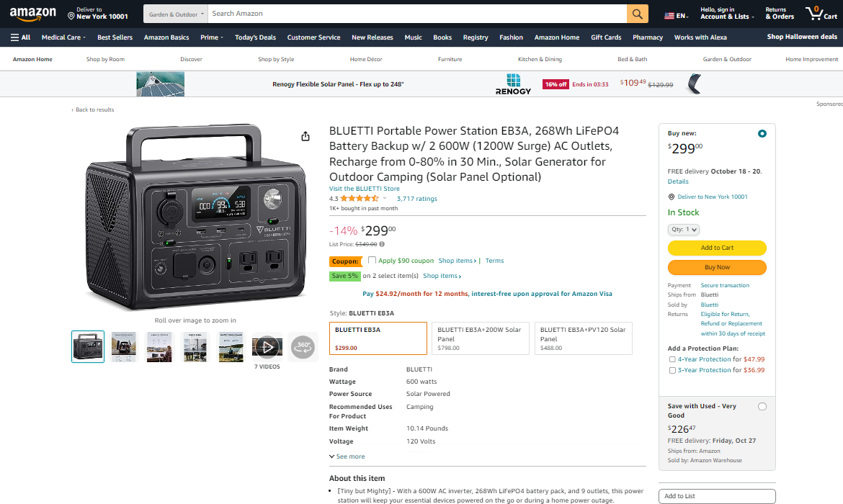Click the Search Amazon input field
This screenshot has width=843, height=504.
click(417, 14)
